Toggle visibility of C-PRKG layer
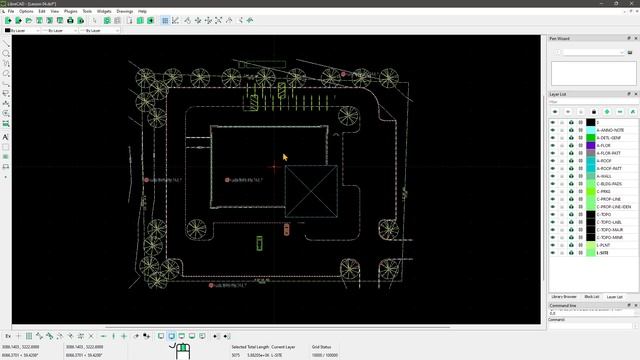 point(553,191)
